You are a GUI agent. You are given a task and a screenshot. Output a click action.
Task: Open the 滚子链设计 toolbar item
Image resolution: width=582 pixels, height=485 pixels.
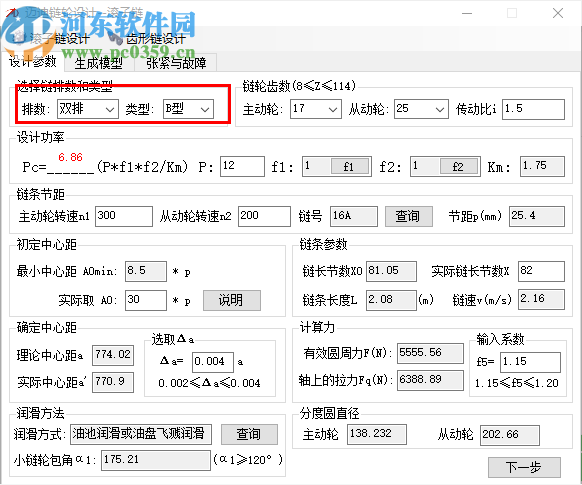click(x=52, y=38)
